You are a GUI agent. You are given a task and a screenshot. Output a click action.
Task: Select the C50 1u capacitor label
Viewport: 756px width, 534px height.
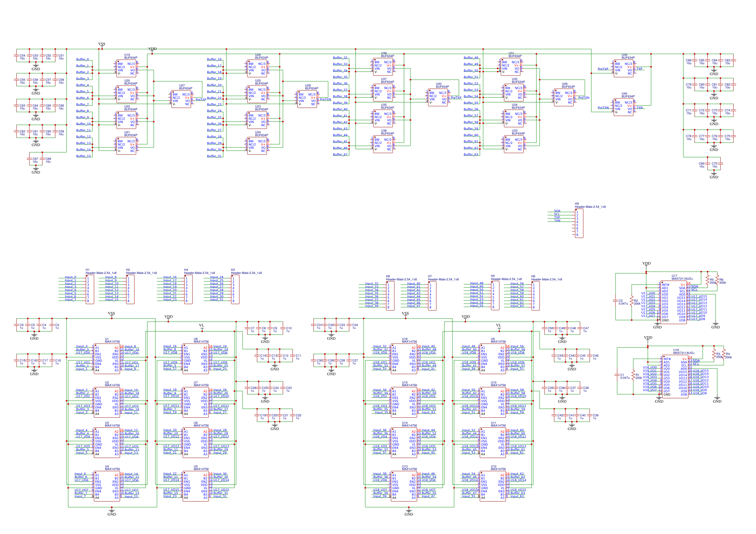click(550, 329)
